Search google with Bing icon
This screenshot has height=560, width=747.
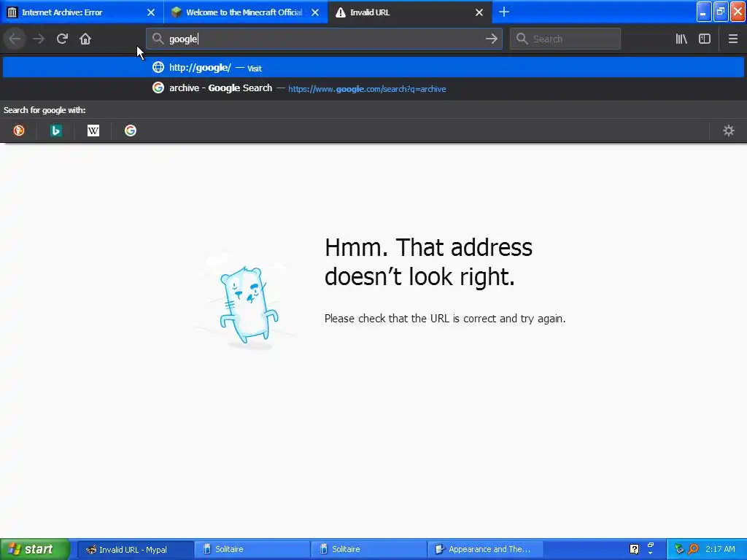pos(56,131)
